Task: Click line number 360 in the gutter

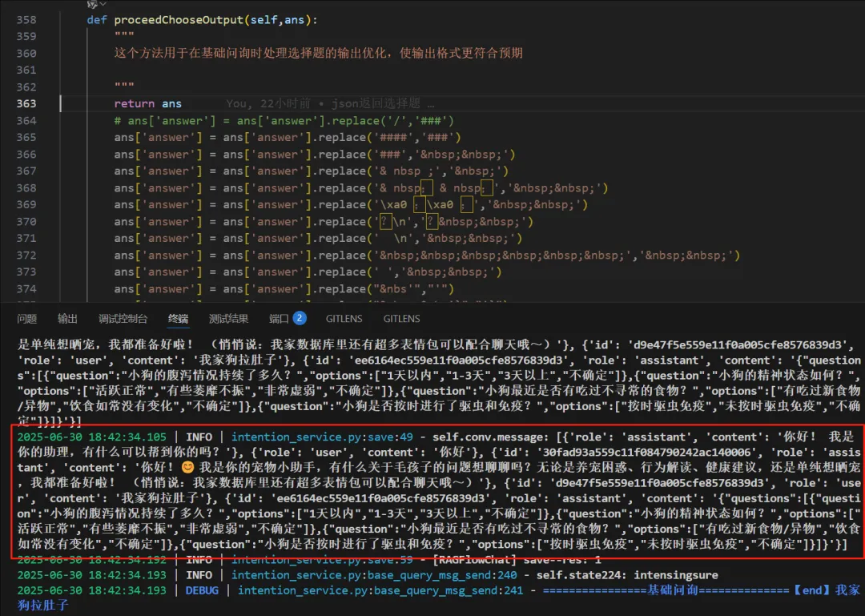Action: (x=26, y=54)
